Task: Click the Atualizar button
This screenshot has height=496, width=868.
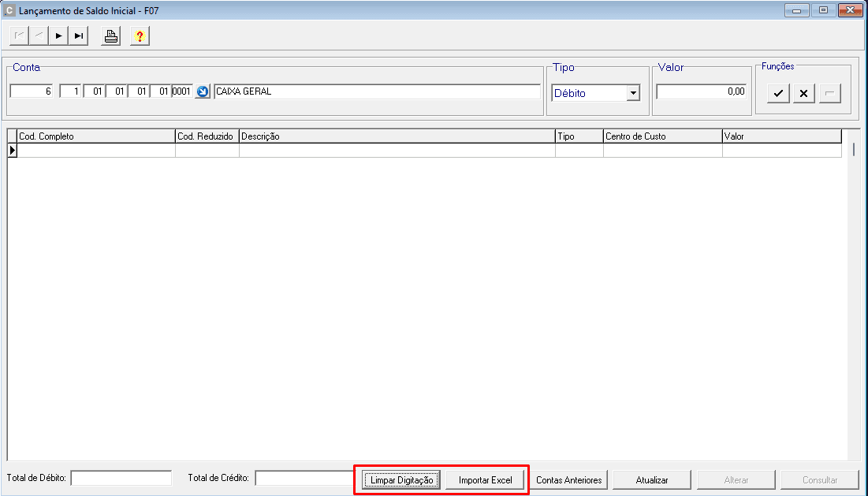Action: (652, 480)
